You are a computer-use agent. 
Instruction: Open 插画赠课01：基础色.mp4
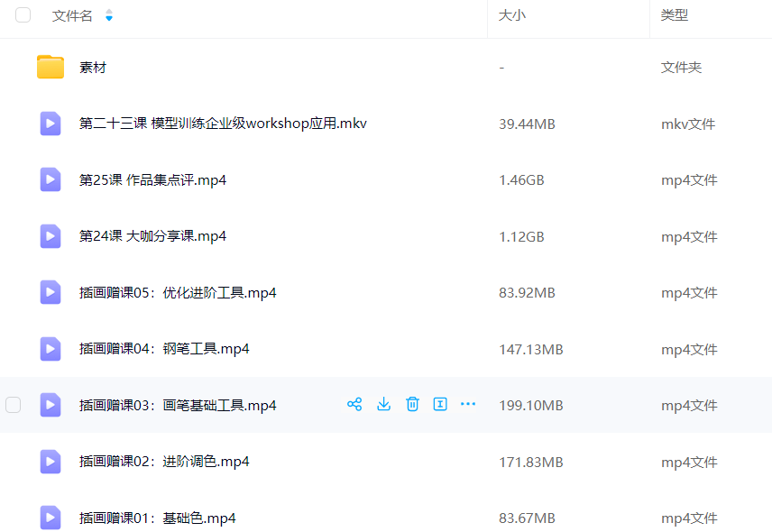point(158,518)
